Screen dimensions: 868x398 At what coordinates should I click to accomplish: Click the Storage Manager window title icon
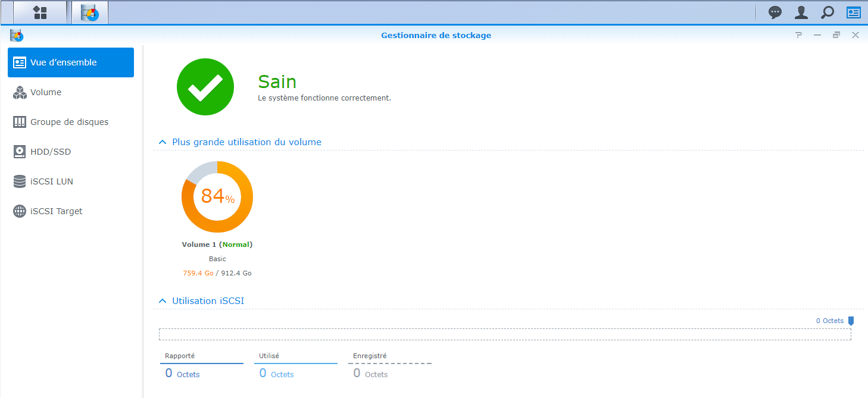tap(17, 35)
